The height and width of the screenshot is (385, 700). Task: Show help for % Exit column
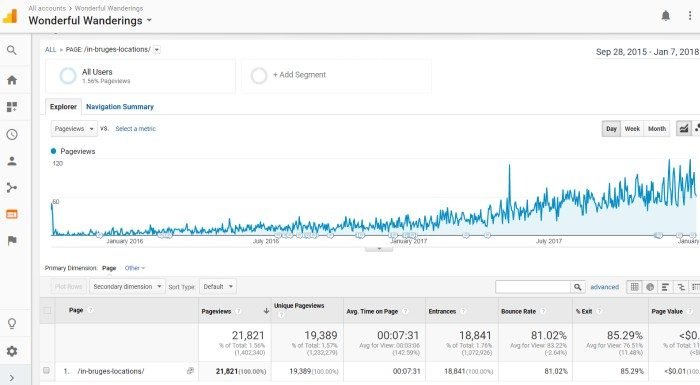point(599,311)
